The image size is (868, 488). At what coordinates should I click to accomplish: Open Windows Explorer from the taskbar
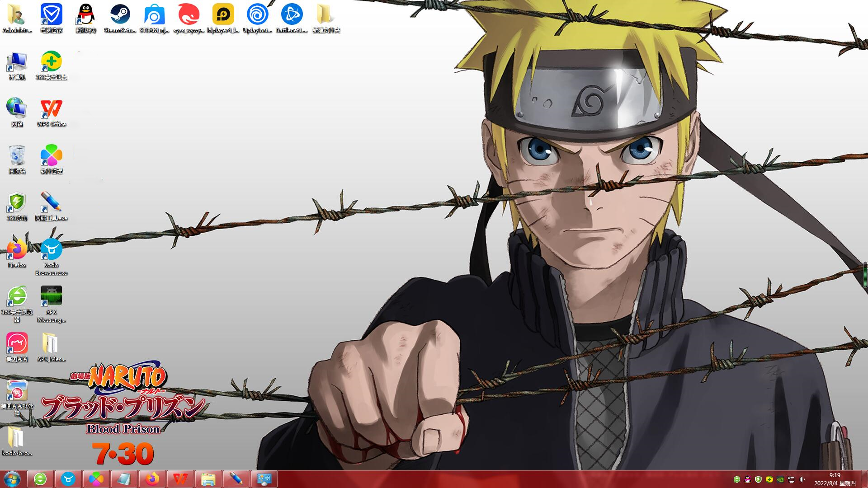click(x=208, y=479)
